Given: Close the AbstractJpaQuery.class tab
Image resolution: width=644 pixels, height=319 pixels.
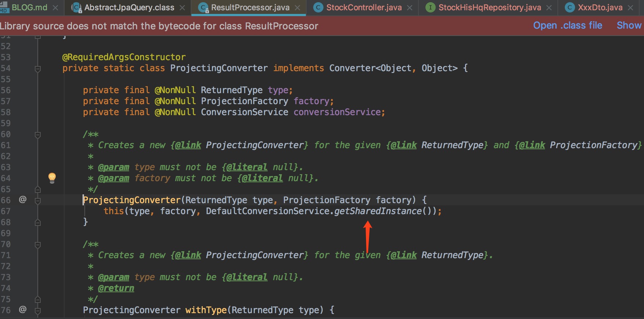Looking at the screenshot, I should click(182, 8).
